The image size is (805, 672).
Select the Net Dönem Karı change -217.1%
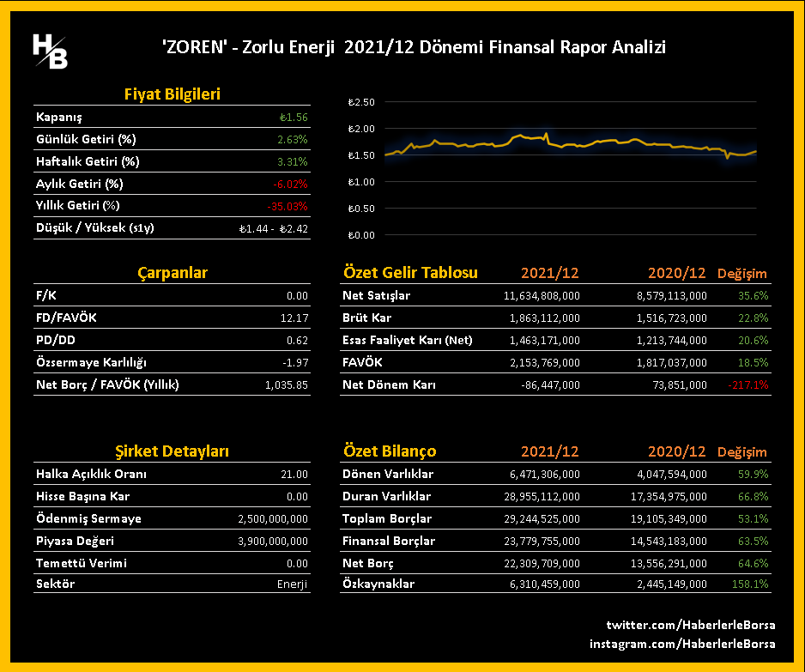pyautogui.click(x=748, y=385)
